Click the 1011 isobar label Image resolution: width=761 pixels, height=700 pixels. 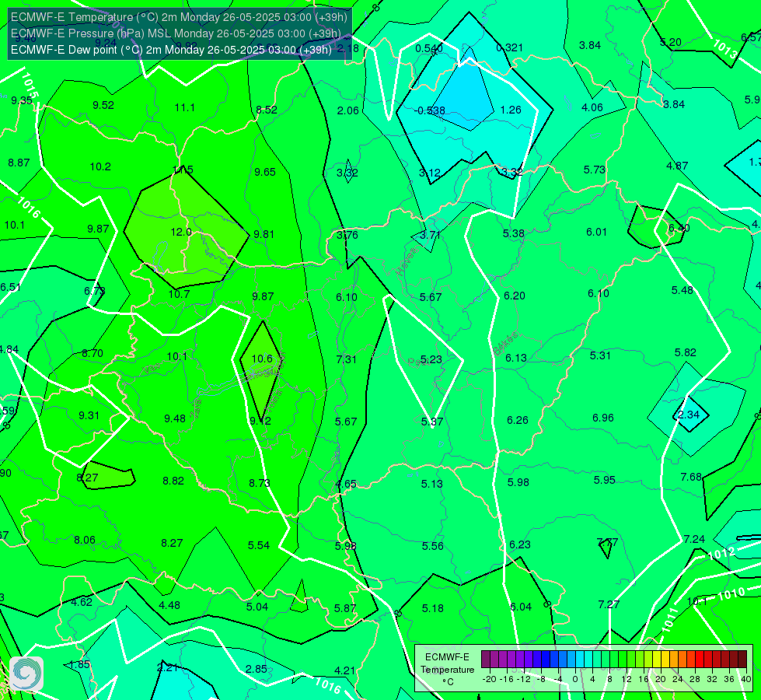(x=670, y=620)
